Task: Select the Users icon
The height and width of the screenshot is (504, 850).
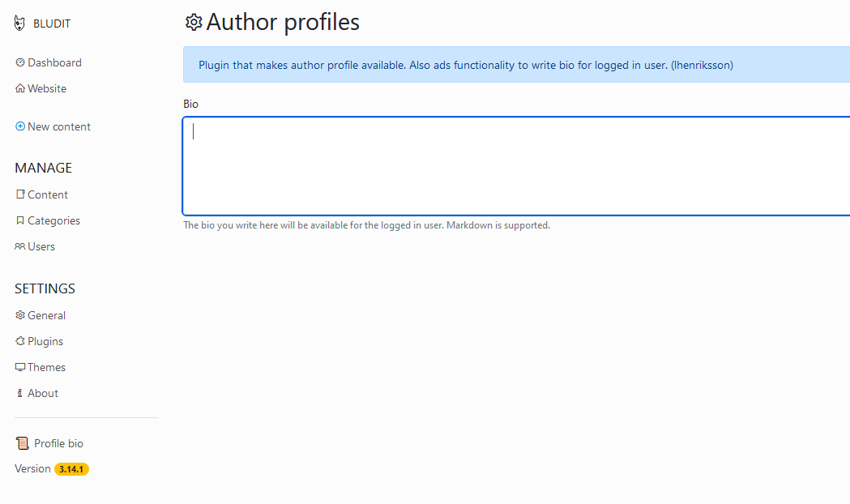Action: pos(19,246)
